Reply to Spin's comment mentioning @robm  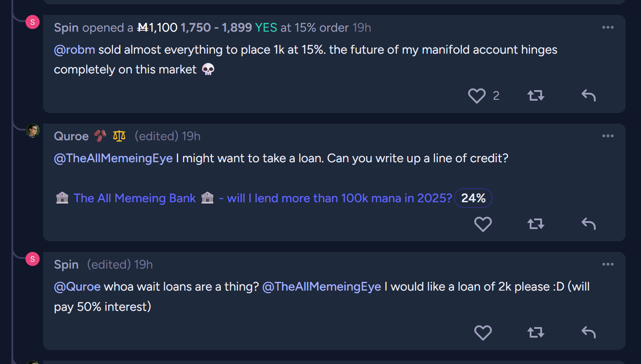[x=589, y=95]
